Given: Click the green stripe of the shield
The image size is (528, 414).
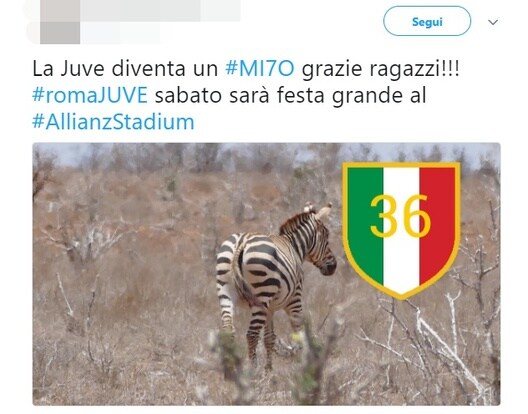Looking at the screenshot, I should pyautogui.click(x=366, y=222).
